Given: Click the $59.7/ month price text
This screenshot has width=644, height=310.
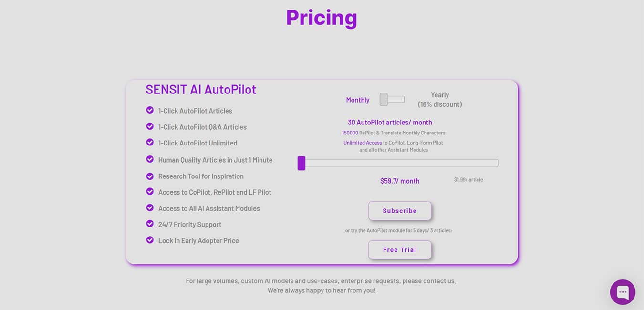Looking at the screenshot, I should [400, 181].
